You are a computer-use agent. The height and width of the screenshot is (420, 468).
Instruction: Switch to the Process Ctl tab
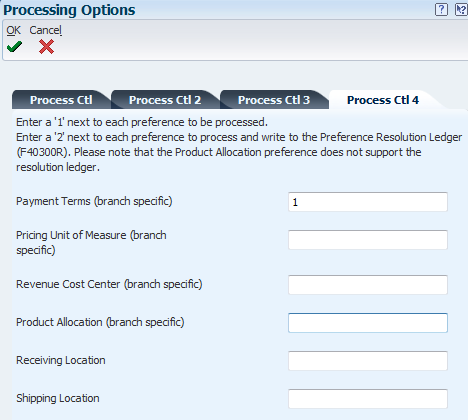[x=61, y=100]
